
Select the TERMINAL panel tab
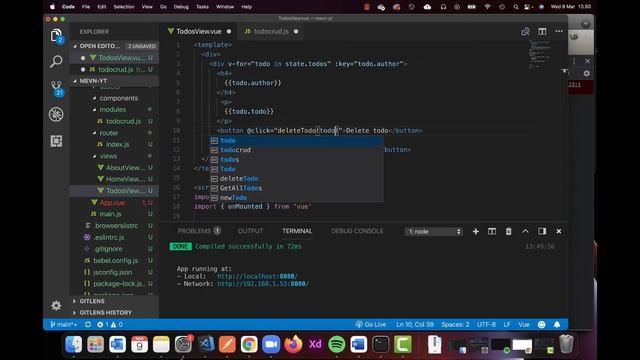pos(297,231)
